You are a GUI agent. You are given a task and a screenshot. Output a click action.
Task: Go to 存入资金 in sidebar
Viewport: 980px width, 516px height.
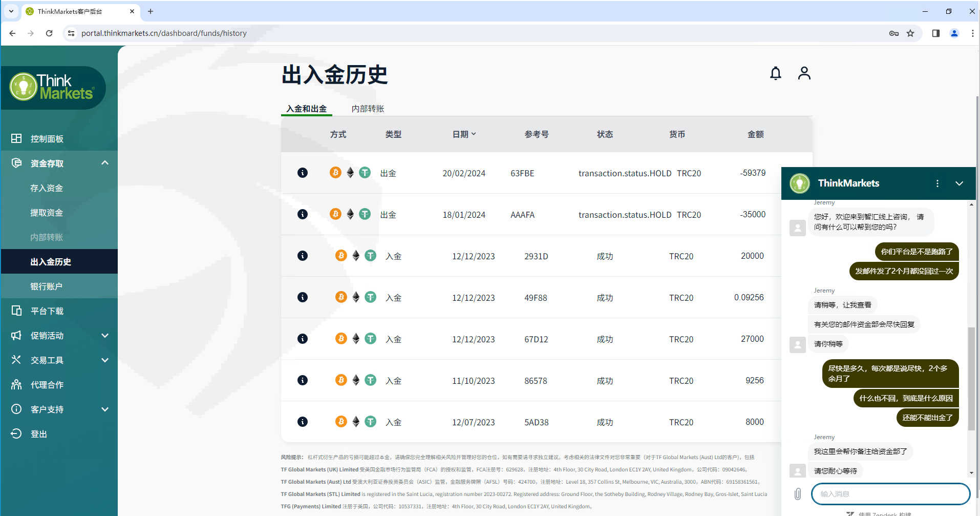tap(47, 188)
